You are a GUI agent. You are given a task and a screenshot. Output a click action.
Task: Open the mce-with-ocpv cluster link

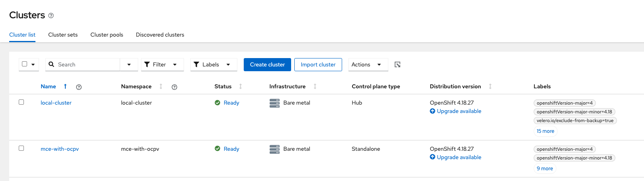click(60, 149)
